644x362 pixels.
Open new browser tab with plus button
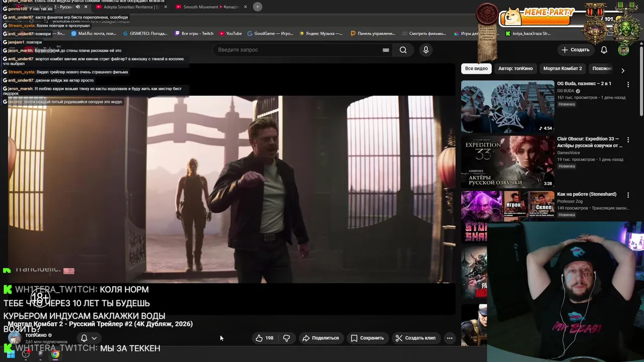257,7
